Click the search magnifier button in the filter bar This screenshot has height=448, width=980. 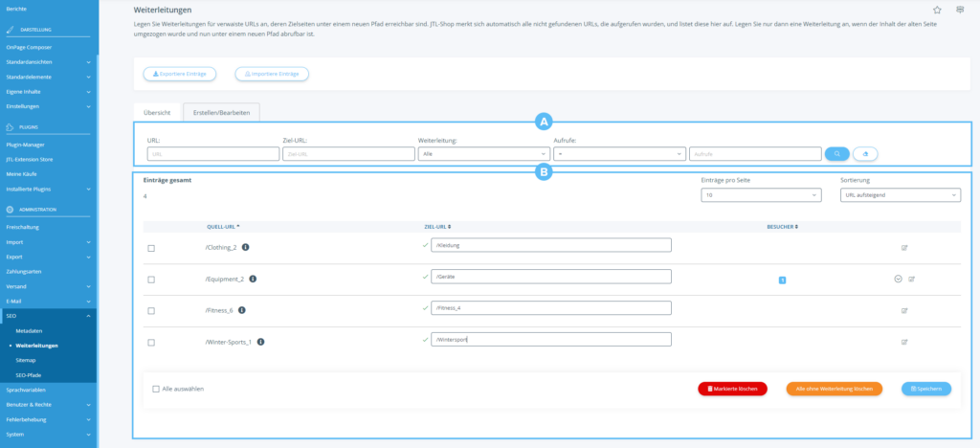point(835,153)
